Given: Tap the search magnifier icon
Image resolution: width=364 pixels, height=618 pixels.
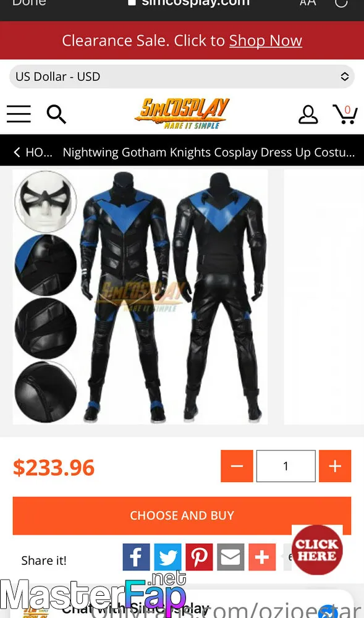Looking at the screenshot, I should (56, 114).
